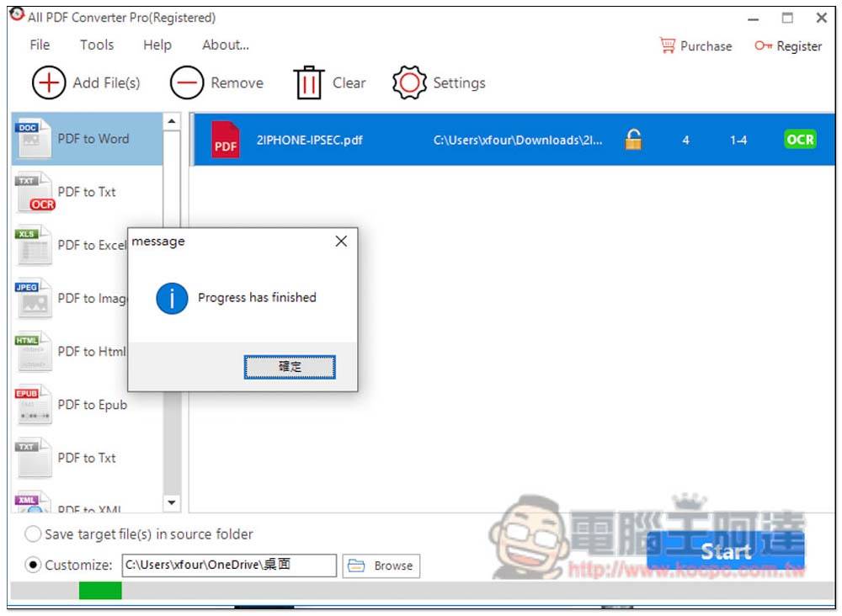Click the Remove minus icon
This screenshot has height=616, width=842.
click(187, 83)
